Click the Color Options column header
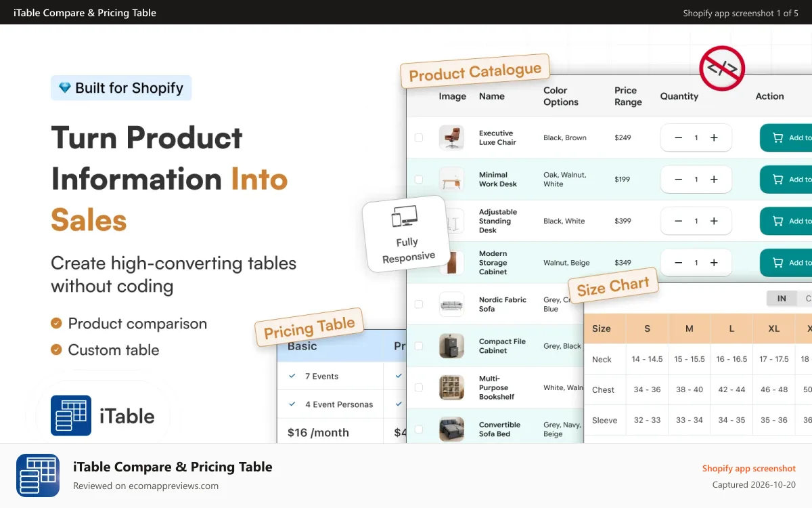Screen dimensions: 812x508 pyautogui.click(x=561, y=96)
